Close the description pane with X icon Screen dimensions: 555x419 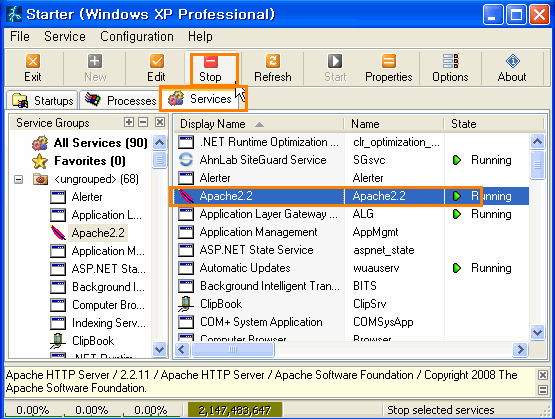(543, 375)
